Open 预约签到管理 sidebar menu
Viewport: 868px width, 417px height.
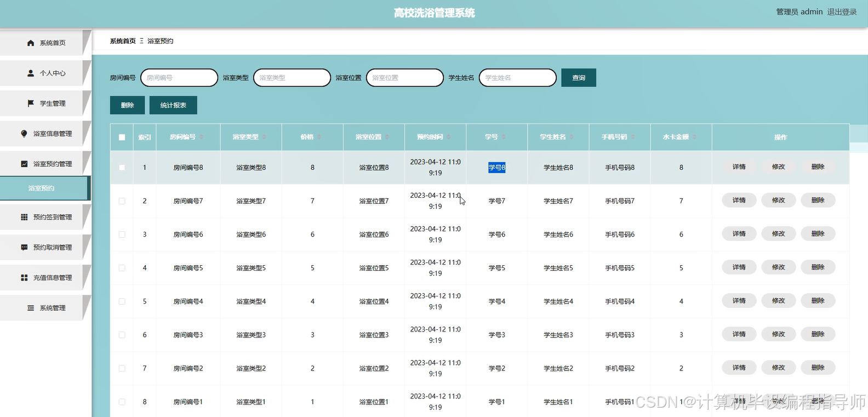coord(45,217)
